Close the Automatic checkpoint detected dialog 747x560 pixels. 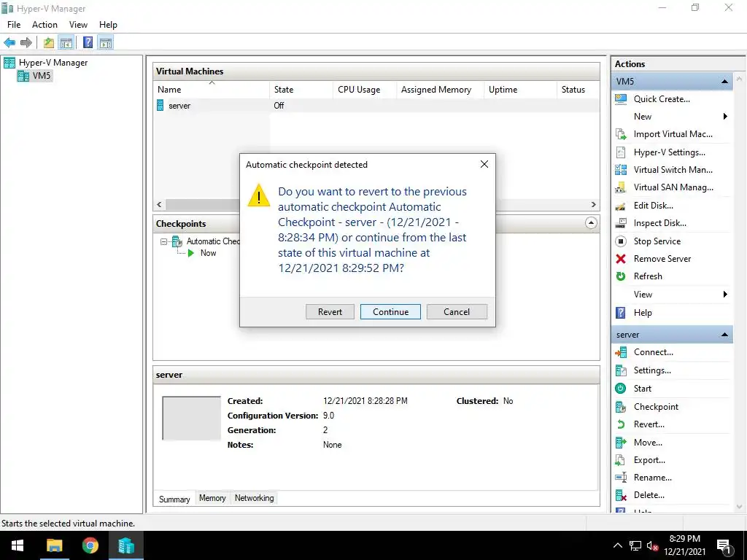click(x=484, y=164)
